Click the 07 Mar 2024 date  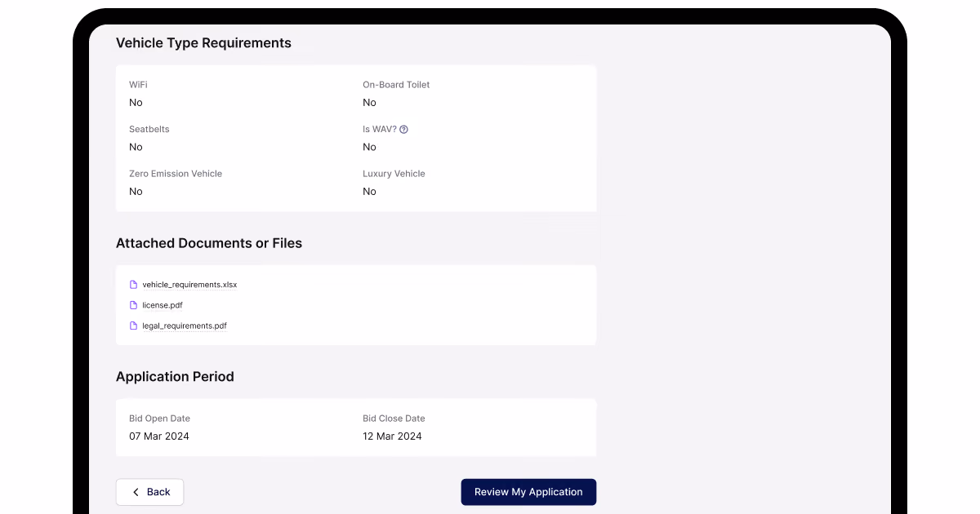[159, 436]
